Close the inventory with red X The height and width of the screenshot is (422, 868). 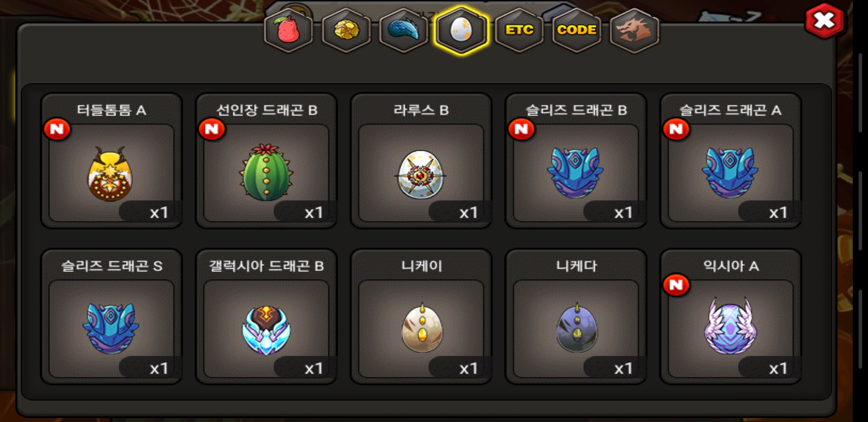click(x=825, y=21)
